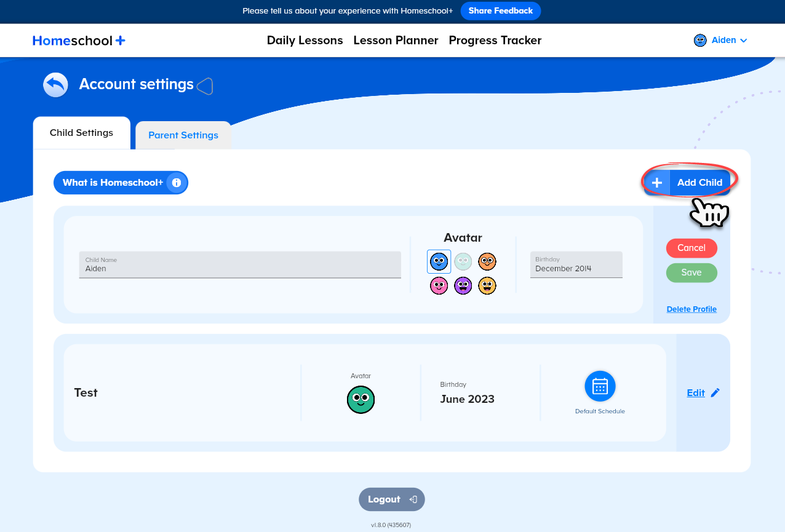
Task: Click the Share Feedback button
Action: [x=501, y=11]
